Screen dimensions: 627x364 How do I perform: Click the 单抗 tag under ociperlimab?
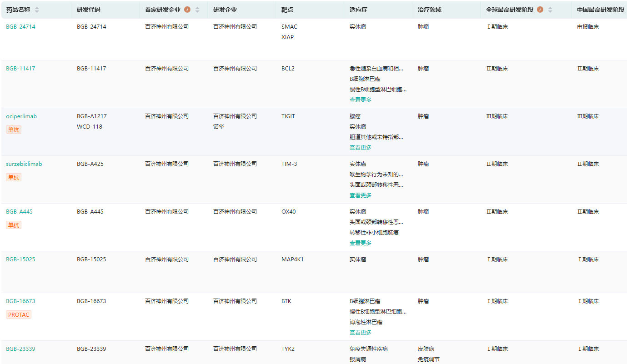(14, 130)
